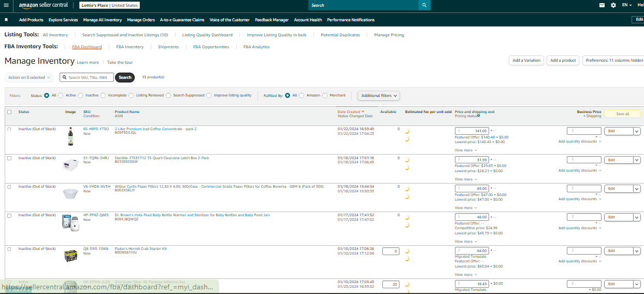Open Feedback Manager menu item

coord(271,20)
